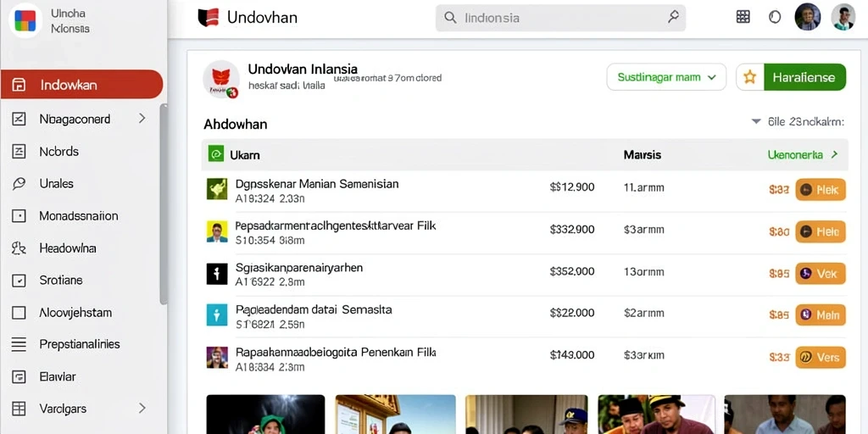The width and height of the screenshot is (868, 434).
Task: Open the Sustlinagar mam dropdown
Action: point(666,77)
